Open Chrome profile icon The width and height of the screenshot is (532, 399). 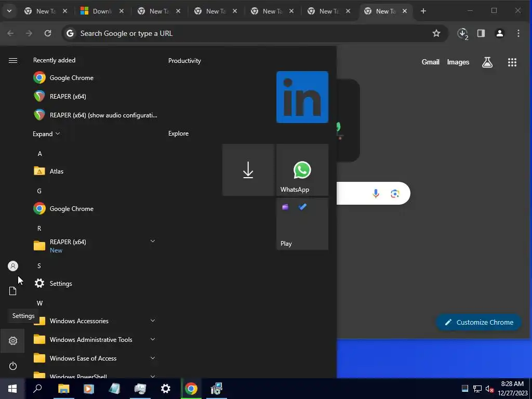coord(500,33)
